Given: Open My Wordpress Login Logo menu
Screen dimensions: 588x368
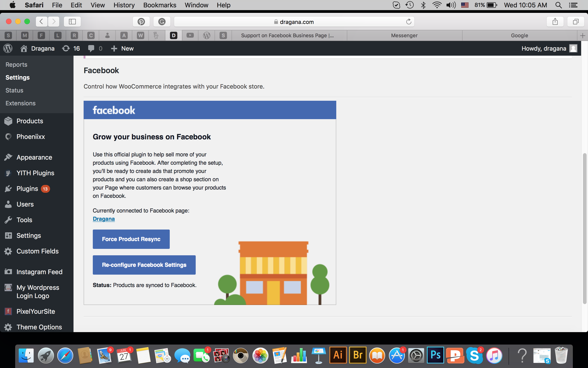Looking at the screenshot, I should [38, 292].
